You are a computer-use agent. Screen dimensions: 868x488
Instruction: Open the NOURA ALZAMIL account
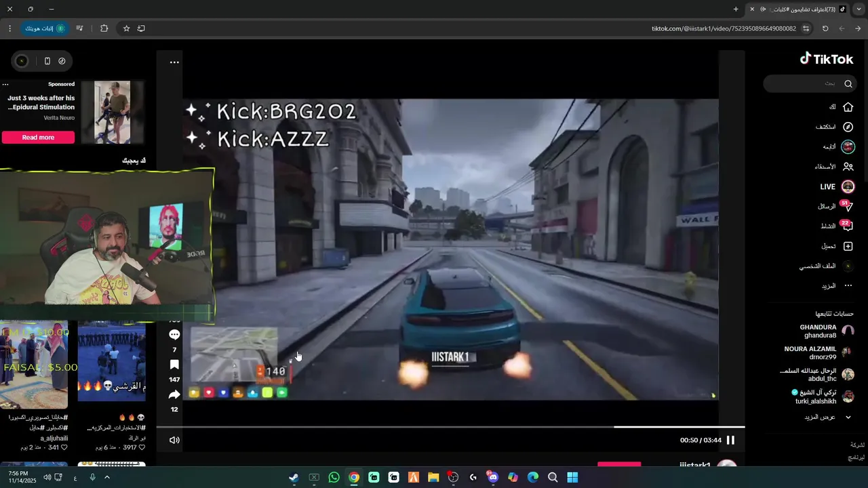pyautogui.click(x=819, y=352)
